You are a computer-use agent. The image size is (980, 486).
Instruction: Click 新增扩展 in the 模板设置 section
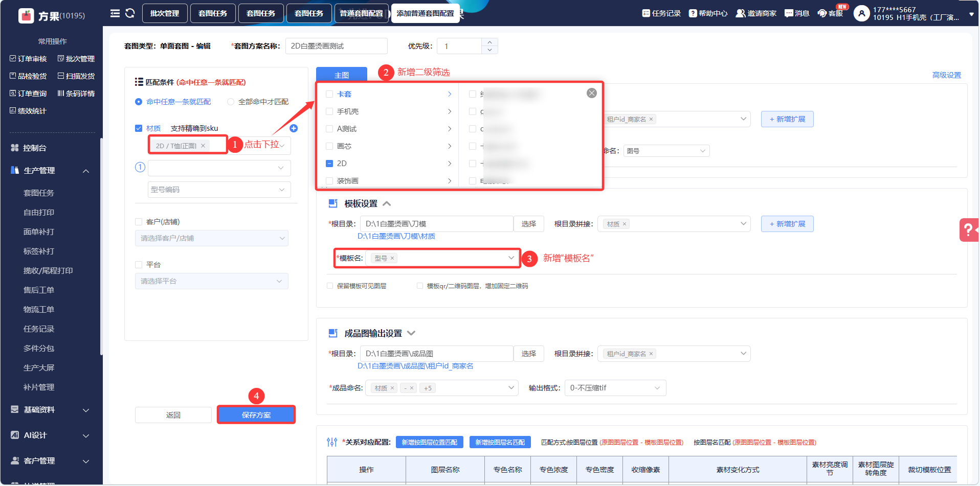(787, 224)
